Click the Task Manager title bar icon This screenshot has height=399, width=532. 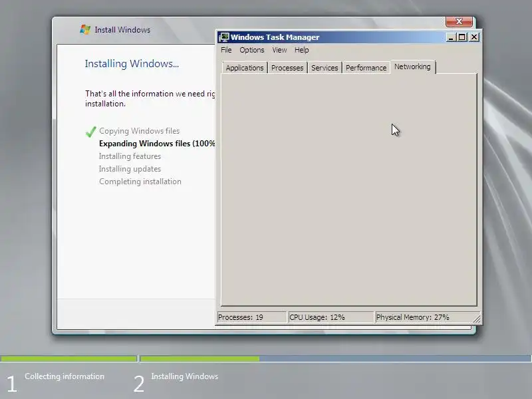pyautogui.click(x=224, y=37)
